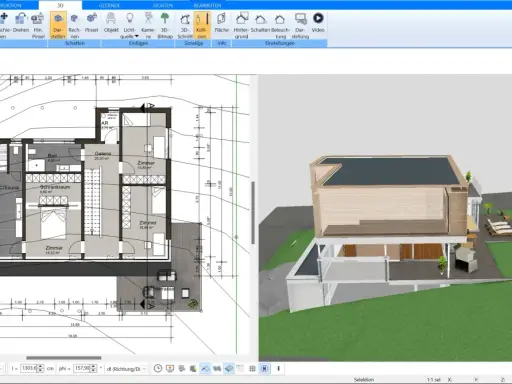Open Schatten settings
This screenshot has width=512, height=384.
point(260,23)
